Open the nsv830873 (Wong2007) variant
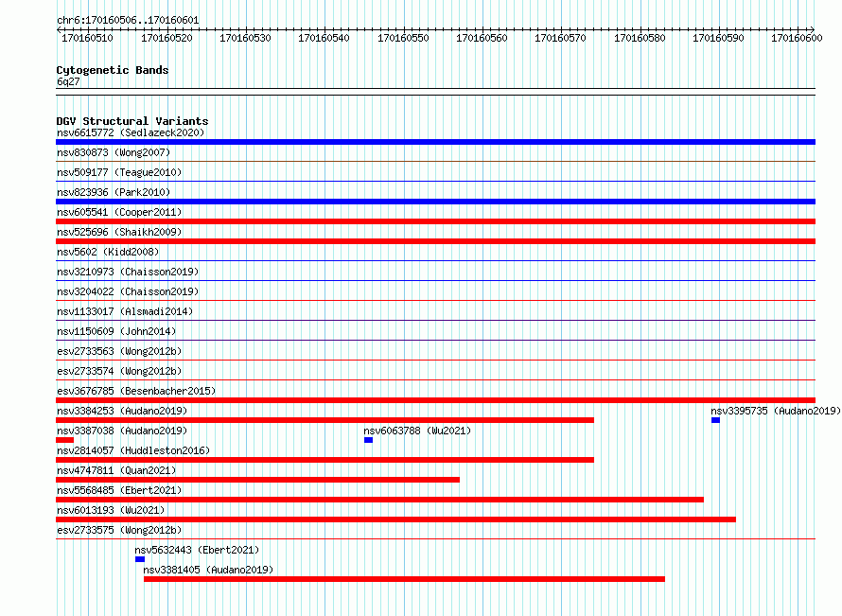The image size is (842, 616). coord(114,152)
